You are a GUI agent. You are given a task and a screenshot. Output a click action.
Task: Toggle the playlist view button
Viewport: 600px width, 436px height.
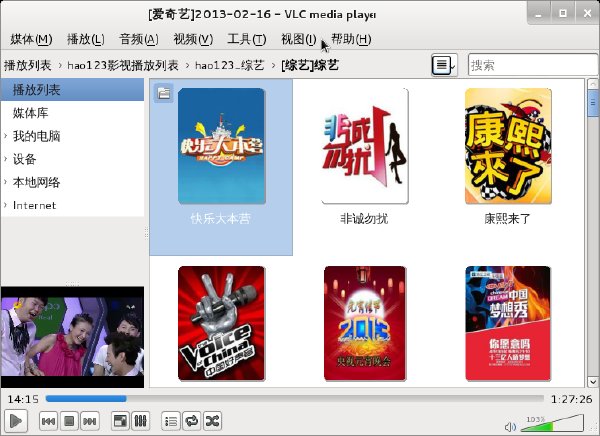(171, 421)
